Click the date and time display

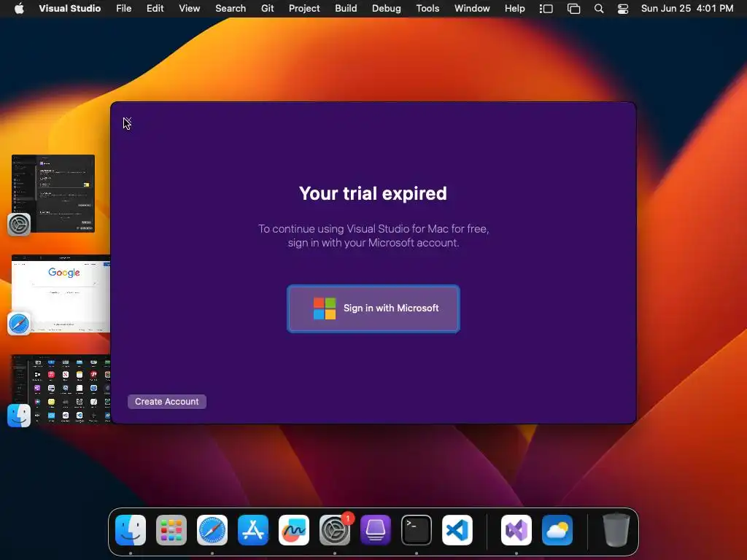click(687, 8)
